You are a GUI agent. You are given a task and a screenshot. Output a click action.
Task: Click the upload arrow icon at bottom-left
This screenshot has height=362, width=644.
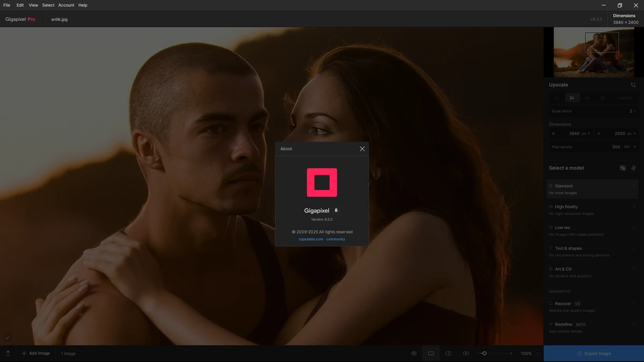click(x=8, y=353)
